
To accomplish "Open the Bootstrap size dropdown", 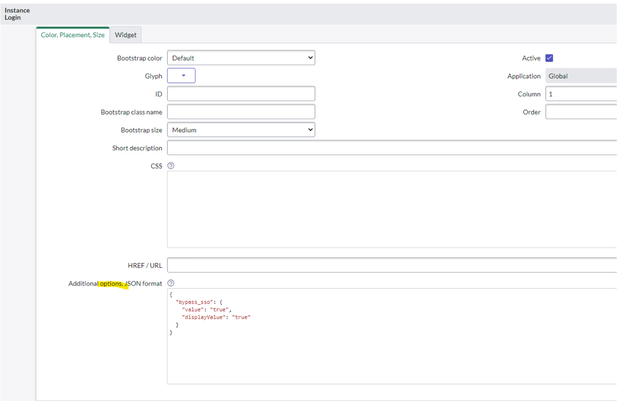I will coord(241,130).
